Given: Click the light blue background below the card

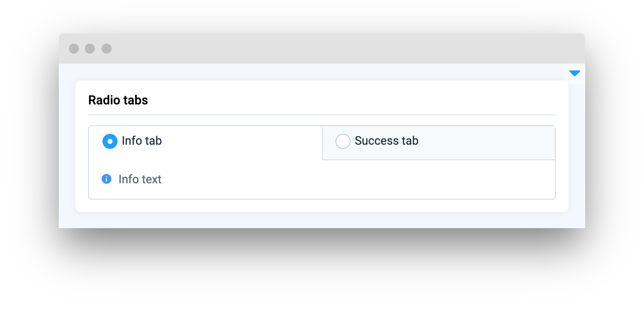Looking at the screenshot, I should (322, 220).
